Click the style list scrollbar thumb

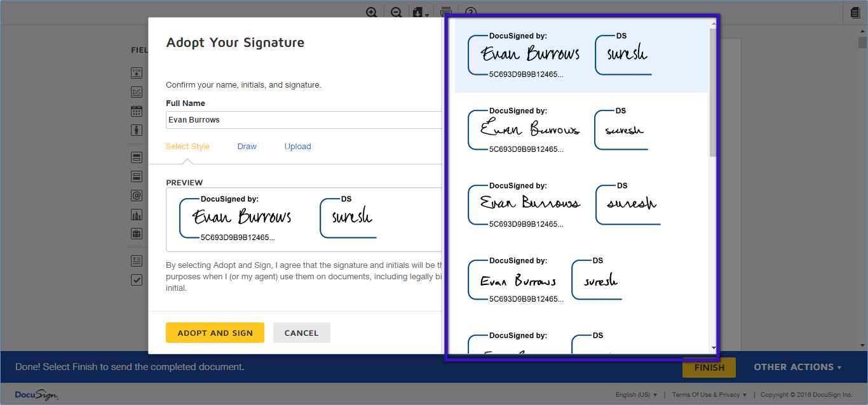click(x=713, y=92)
